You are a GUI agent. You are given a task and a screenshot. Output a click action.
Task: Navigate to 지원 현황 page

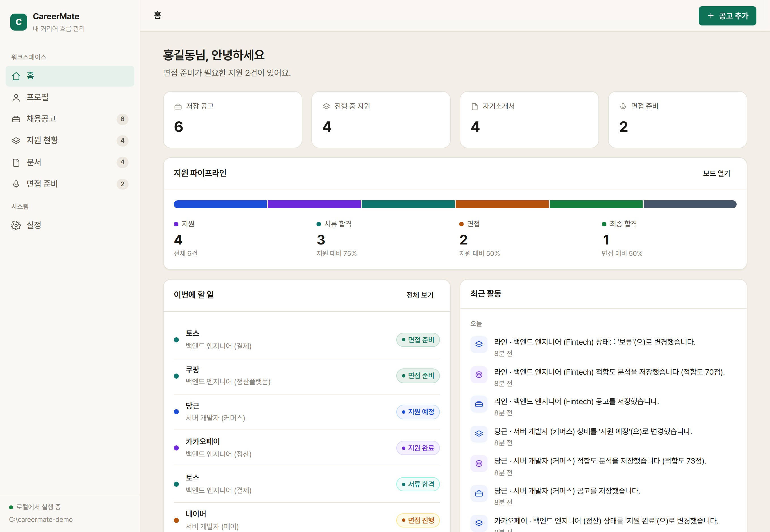click(70, 140)
